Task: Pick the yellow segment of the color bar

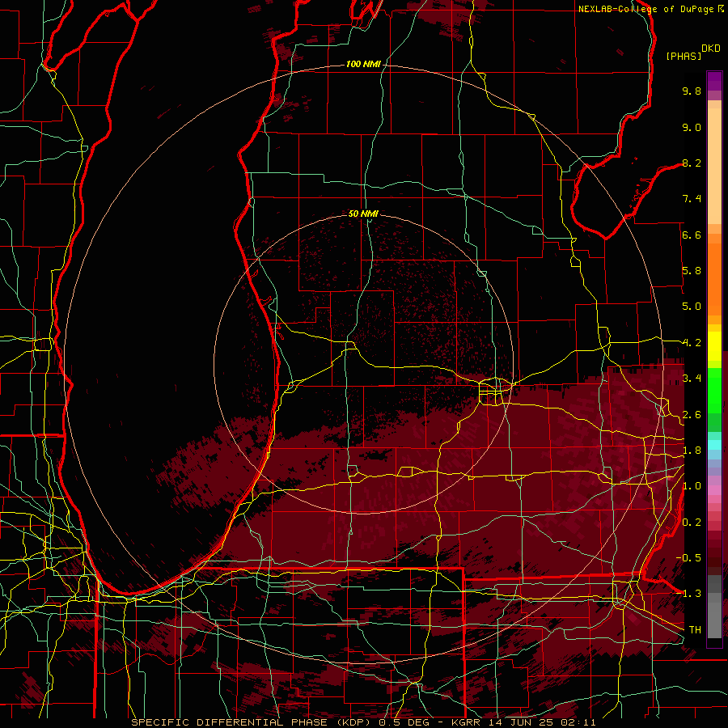Action: 714,346
